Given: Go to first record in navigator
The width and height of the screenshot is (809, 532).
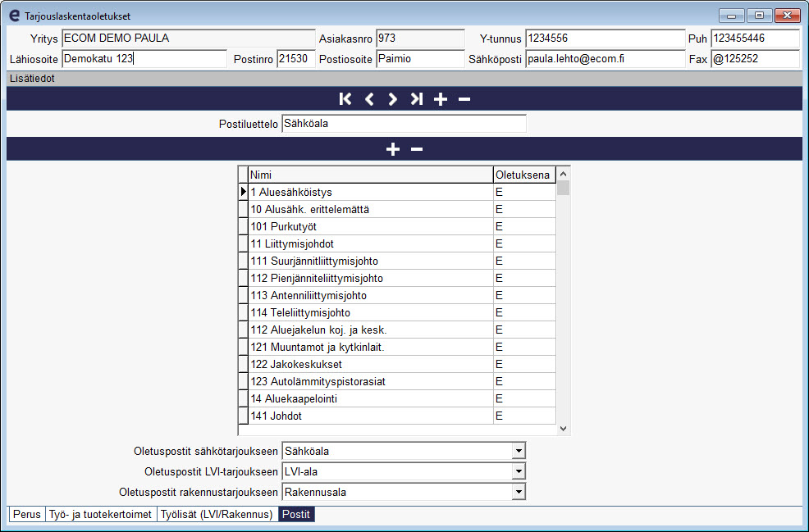Looking at the screenshot, I should [345, 98].
